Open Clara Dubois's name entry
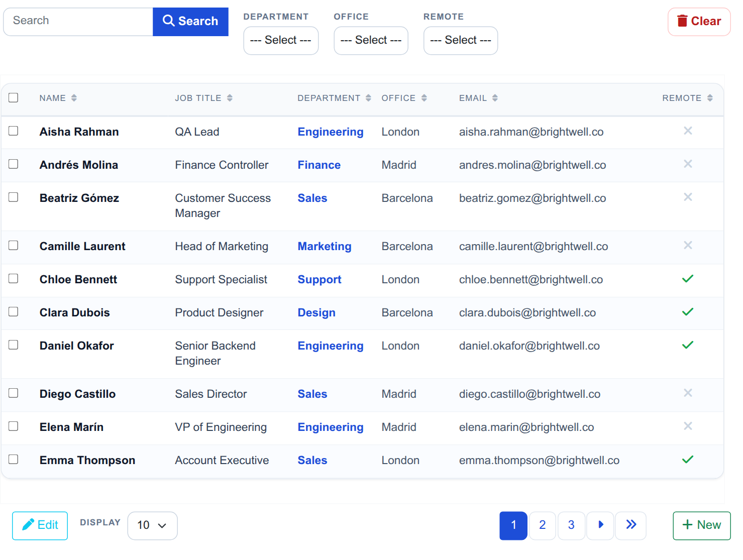The image size is (743, 560). (x=75, y=312)
